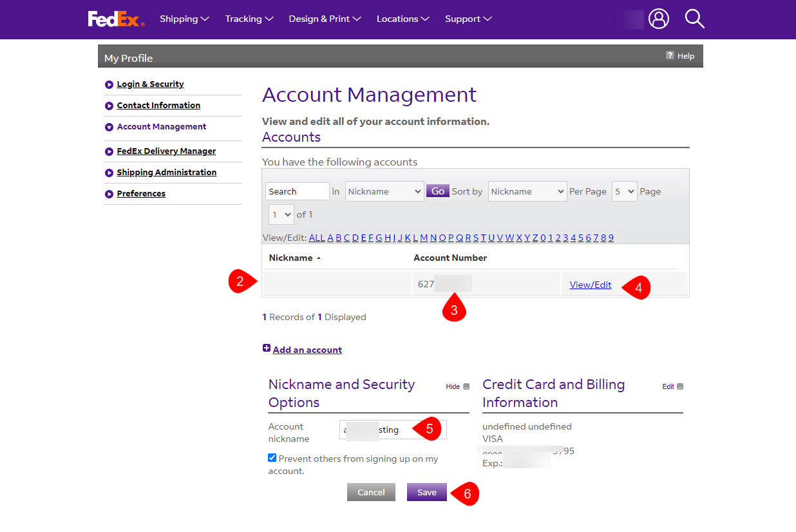Click the plus icon beside Add an account
This screenshot has width=796, height=532.
coord(267,348)
